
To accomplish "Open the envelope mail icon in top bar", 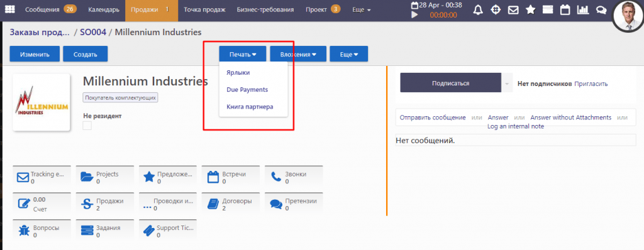I will [513, 10].
